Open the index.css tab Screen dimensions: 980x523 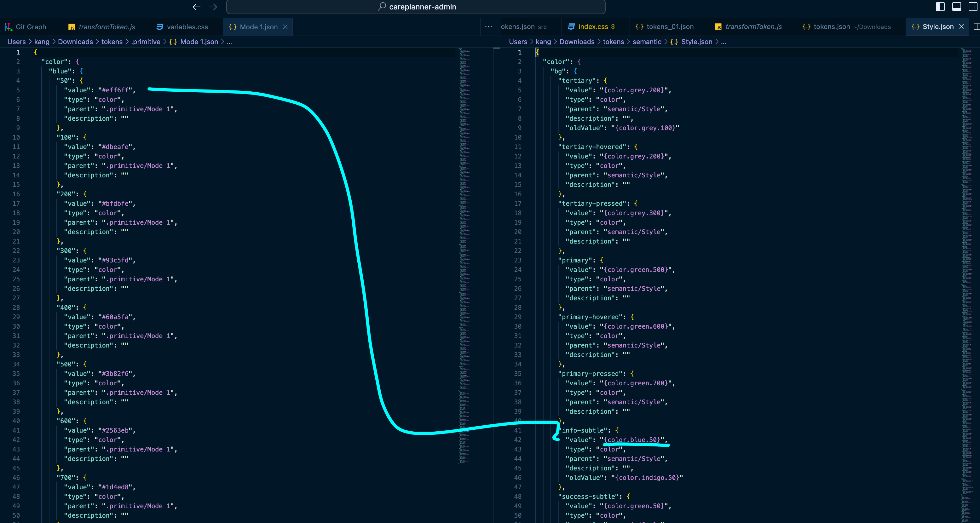click(596, 27)
